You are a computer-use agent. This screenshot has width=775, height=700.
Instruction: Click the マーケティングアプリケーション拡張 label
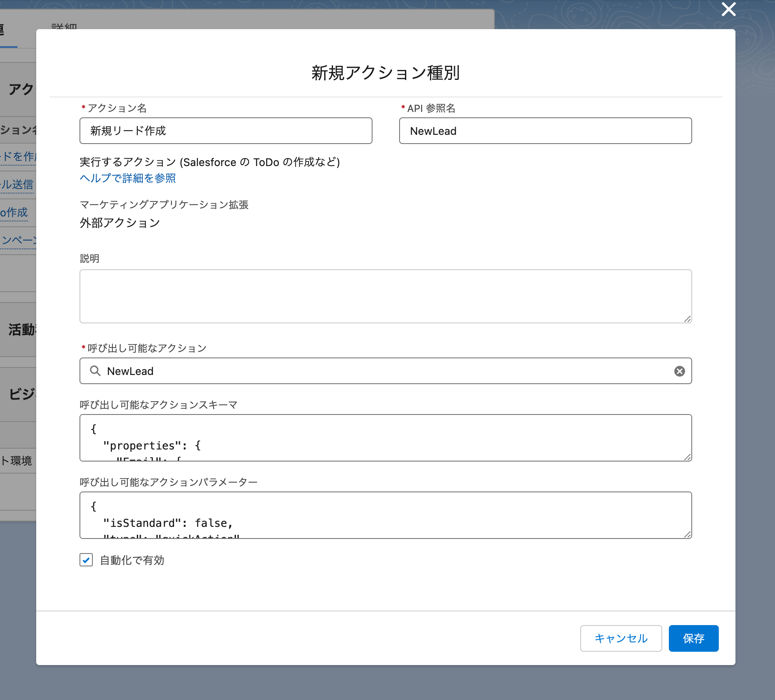(x=164, y=205)
